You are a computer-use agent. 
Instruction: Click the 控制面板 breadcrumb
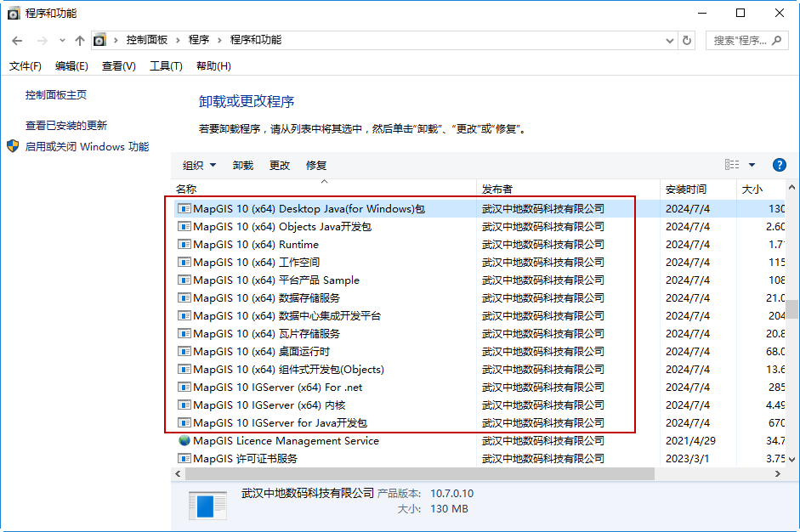pyautogui.click(x=147, y=40)
